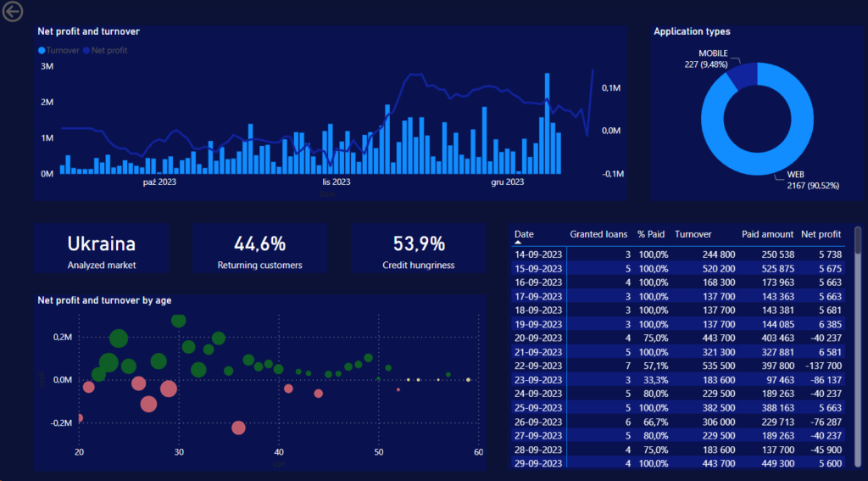Click the table's vertical scrollbar

[x=857, y=280]
